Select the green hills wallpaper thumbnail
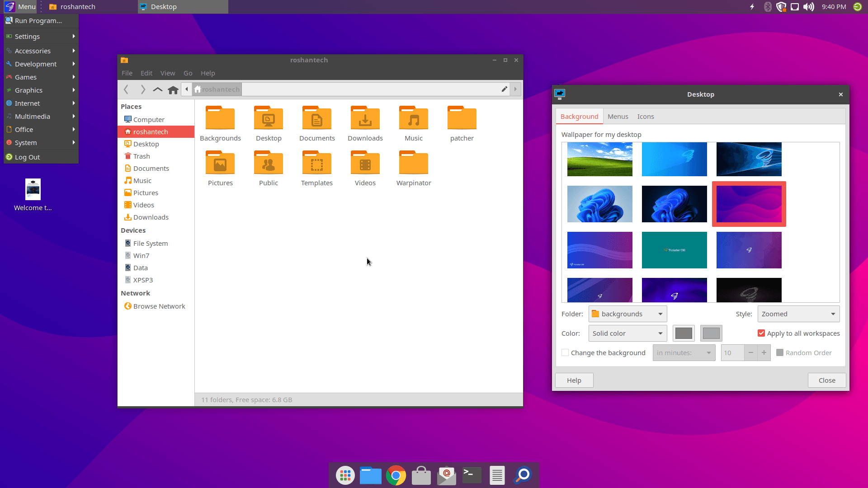868x488 pixels. pos(600,159)
